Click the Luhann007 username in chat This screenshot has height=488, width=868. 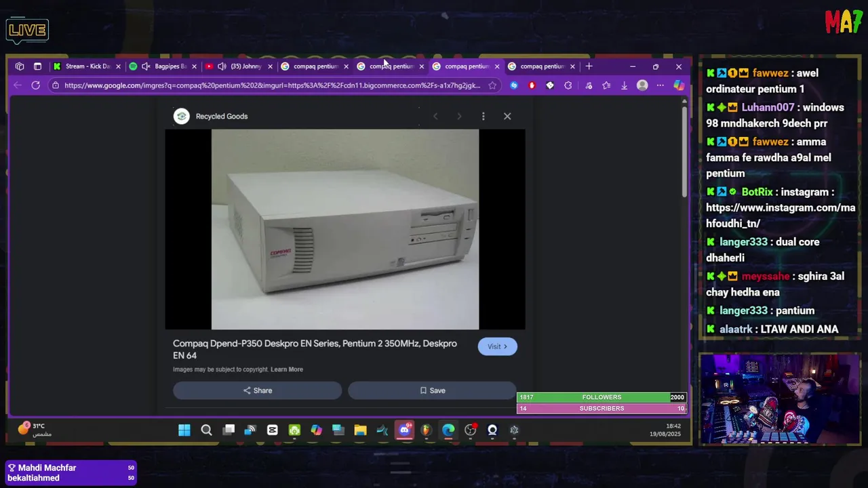pyautogui.click(x=768, y=108)
